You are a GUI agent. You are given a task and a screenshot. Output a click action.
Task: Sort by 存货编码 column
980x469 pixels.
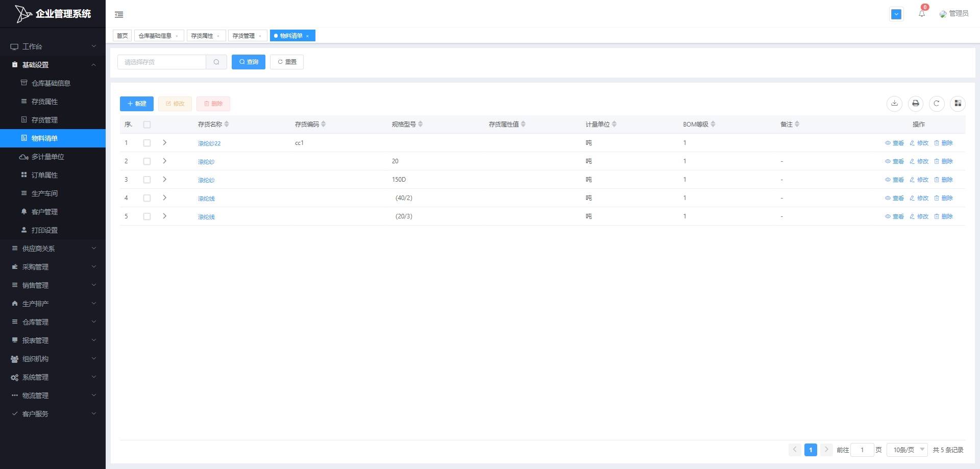[324, 124]
